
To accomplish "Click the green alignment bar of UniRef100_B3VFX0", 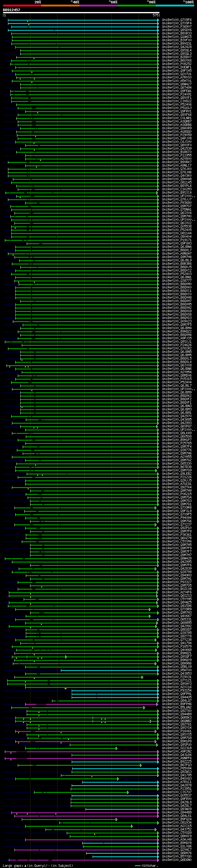I will [85, 40].
